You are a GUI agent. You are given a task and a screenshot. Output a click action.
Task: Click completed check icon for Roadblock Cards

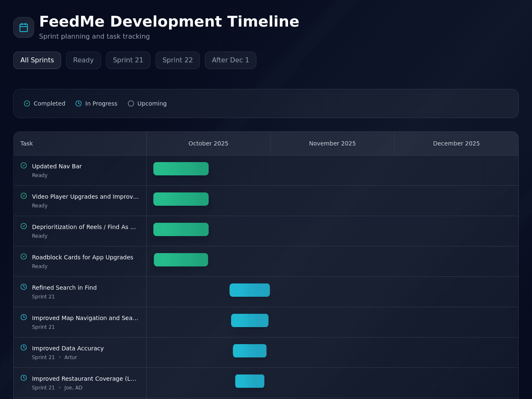point(24,256)
